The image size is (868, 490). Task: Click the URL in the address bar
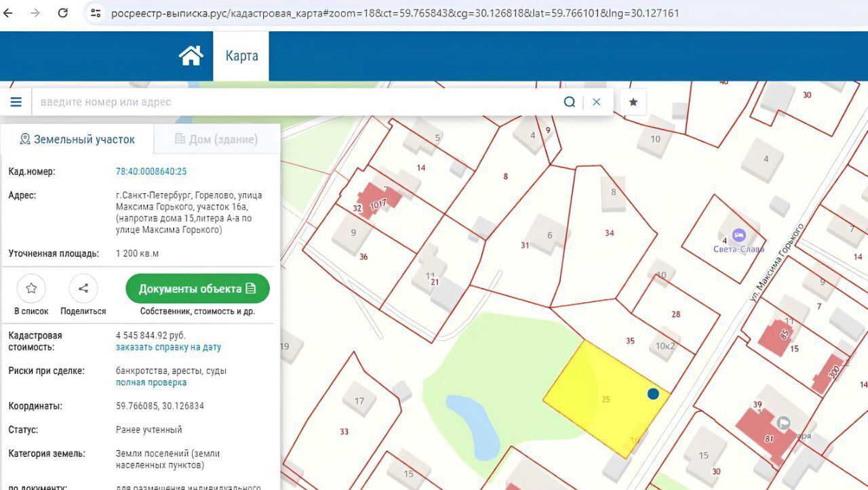(x=395, y=13)
